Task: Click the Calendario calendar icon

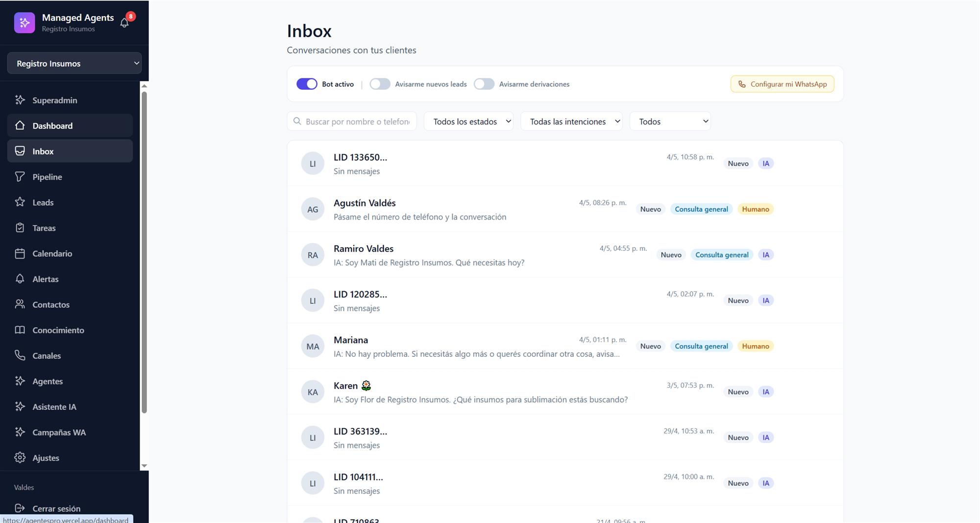Action: pos(20,253)
